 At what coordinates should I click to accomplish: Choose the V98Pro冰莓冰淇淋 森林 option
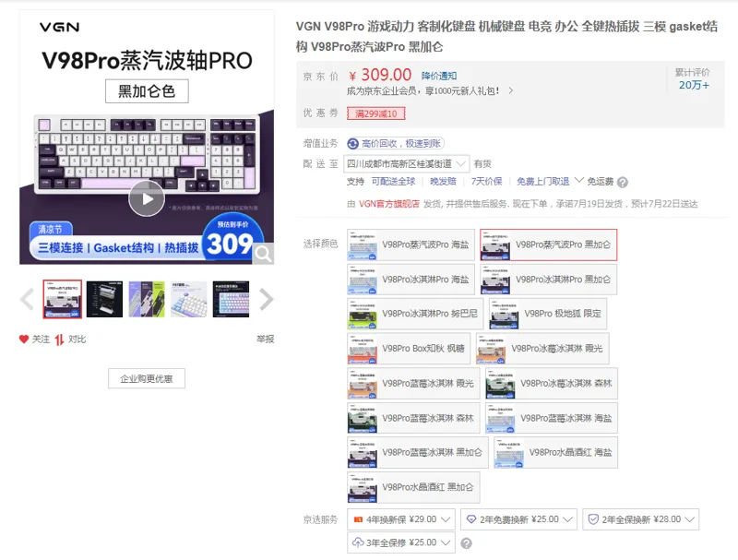pyautogui.click(x=552, y=384)
